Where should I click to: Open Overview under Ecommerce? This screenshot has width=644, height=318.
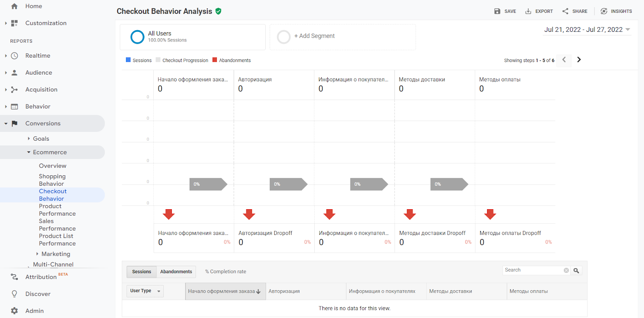click(x=53, y=166)
